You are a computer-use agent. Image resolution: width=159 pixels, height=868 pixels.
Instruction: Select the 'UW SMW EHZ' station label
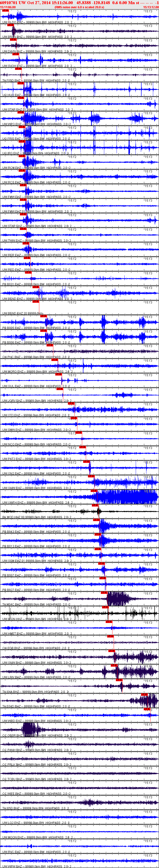(x=12, y=430)
